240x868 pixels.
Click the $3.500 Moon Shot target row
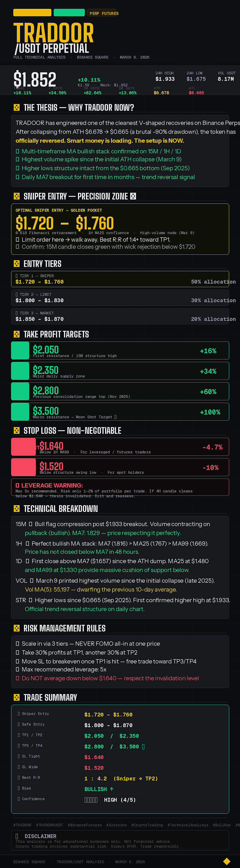click(120, 412)
